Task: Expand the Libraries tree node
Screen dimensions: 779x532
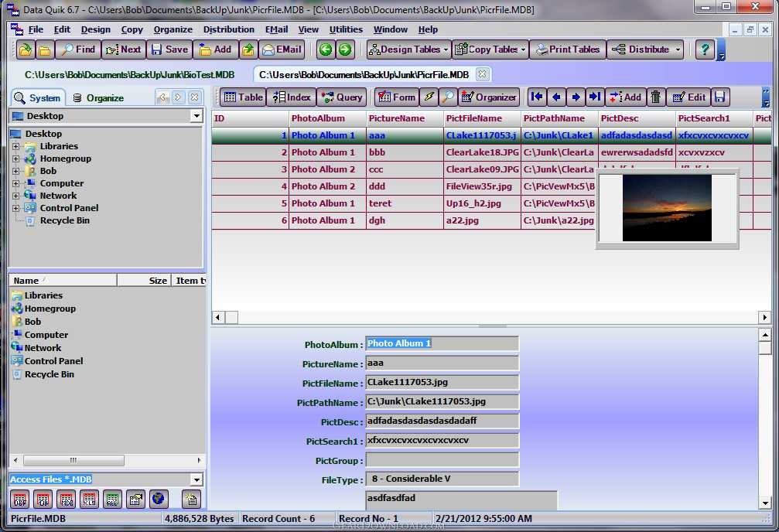Action: [x=16, y=147]
